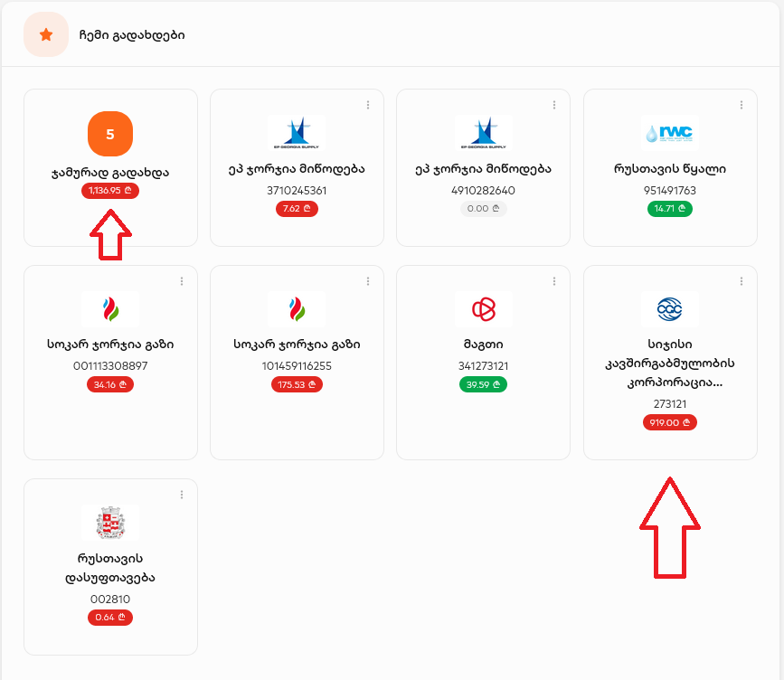
Task: Click the red 919.00 amount badge
Action: (669, 422)
